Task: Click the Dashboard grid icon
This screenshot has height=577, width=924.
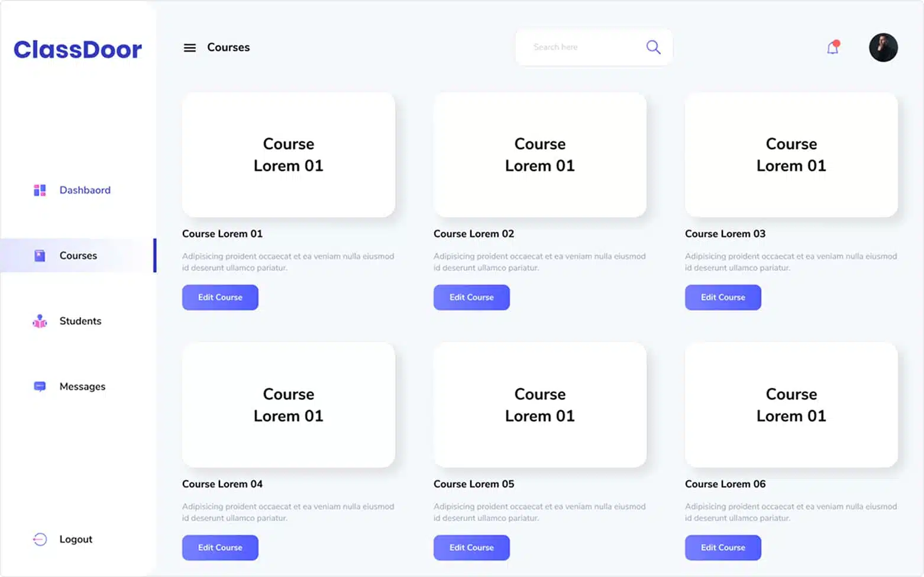Action: point(40,190)
